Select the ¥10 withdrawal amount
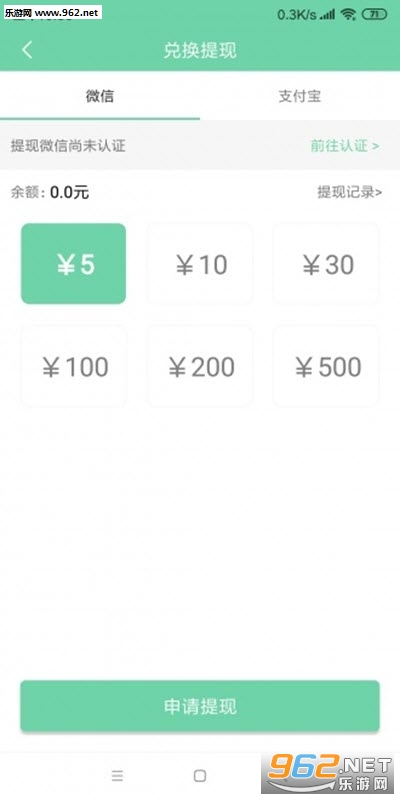Viewport: 400px width, 800px height. point(200,264)
